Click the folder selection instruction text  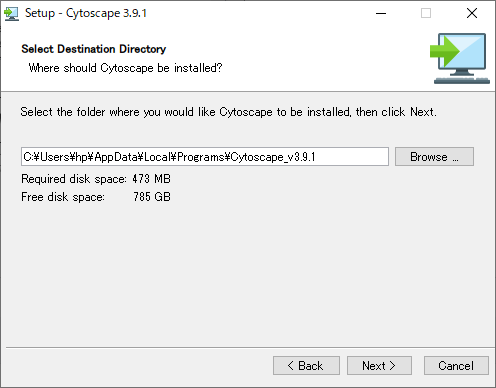tap(228, 112)
